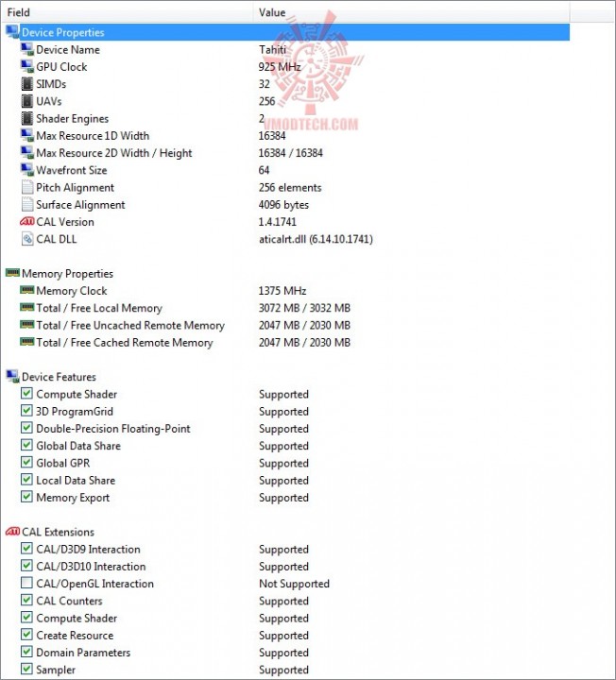This screenshot has height=680, width=616.
Task: Click the icon for Max Resource 1D Width
Action: 26,135
